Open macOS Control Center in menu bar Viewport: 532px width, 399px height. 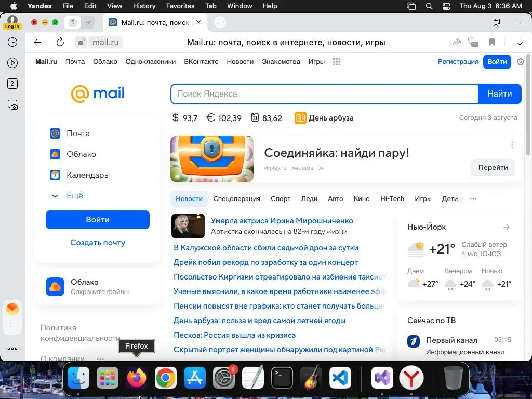click(x=446, y=6)
